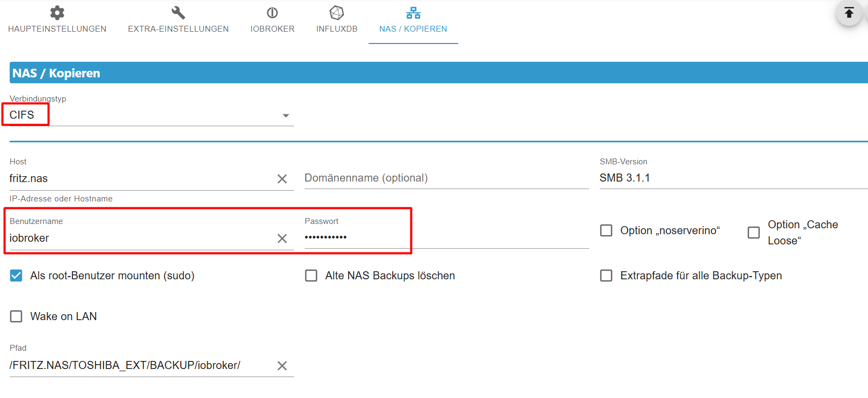Open the Haupteinstellungen tab
The image size is (868, 398).
click(57, 22)
